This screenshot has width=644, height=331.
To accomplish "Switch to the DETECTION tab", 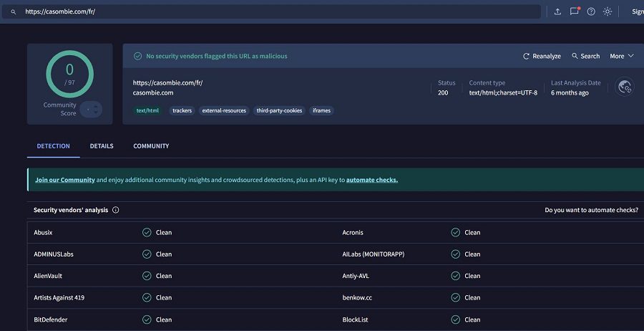I will coord(54,146).
